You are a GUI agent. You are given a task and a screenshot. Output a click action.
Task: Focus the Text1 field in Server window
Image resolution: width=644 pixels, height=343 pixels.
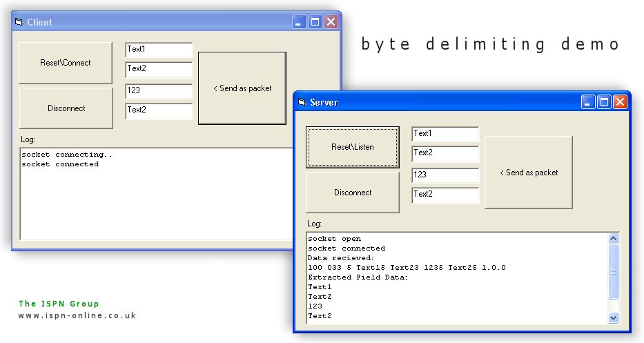445,134
